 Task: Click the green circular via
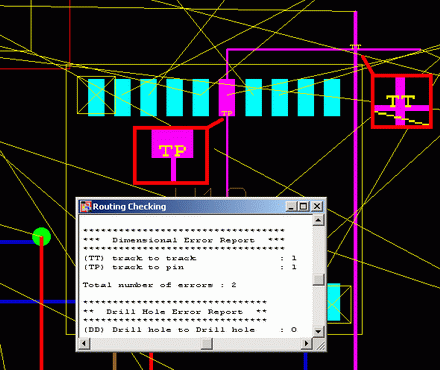point(42,236)
